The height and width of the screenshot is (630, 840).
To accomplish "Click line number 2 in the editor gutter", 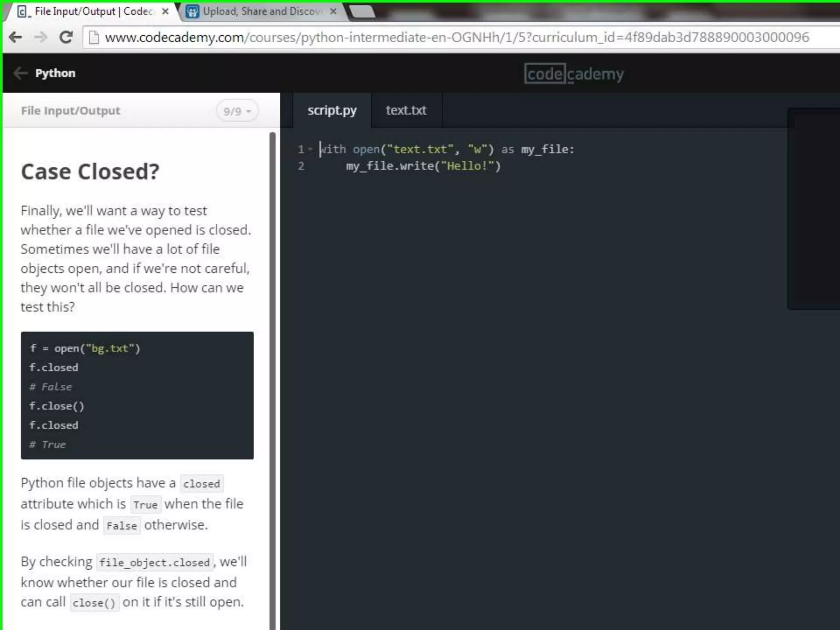I will point(301,166).
